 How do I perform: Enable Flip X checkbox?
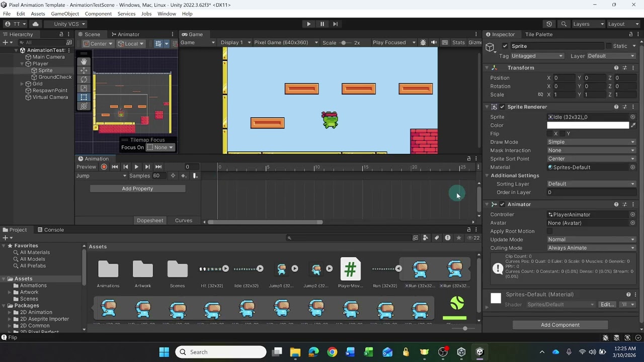550,134
